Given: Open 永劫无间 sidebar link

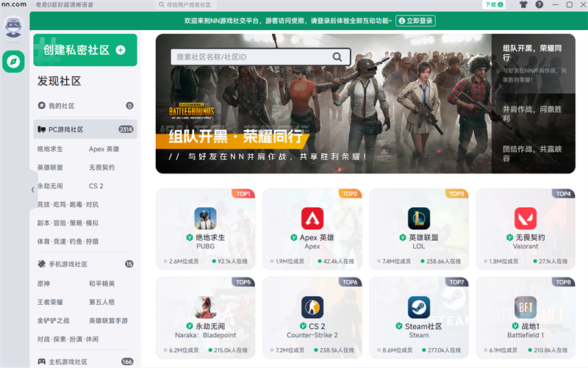Looking at the screenshot, I should point(50,186).
